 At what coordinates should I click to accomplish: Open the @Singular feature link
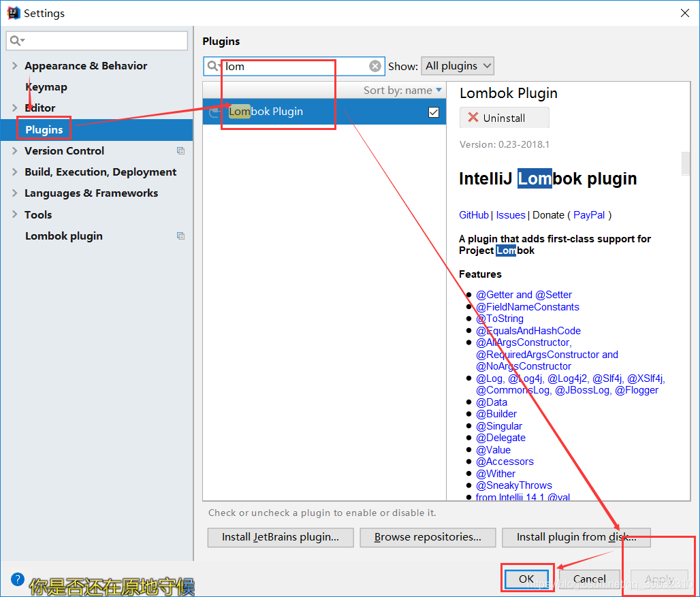pos(499,426)
